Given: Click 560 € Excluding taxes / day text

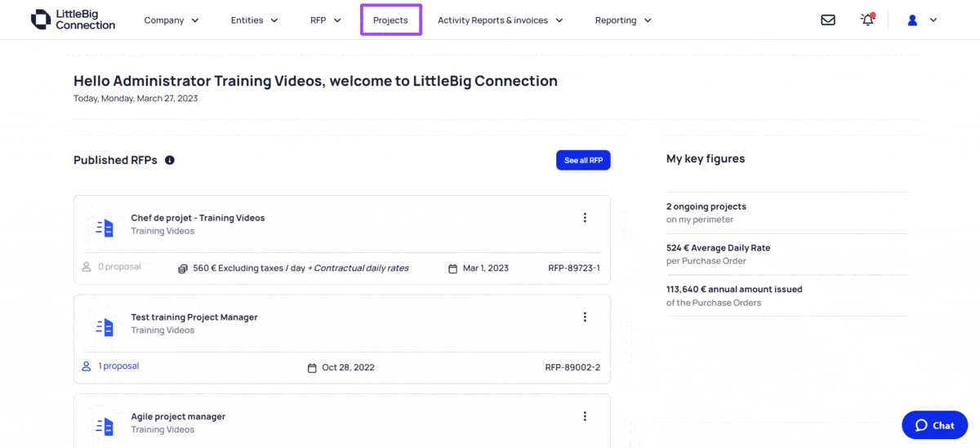Looking at the screenshot, I should [248, 268].
